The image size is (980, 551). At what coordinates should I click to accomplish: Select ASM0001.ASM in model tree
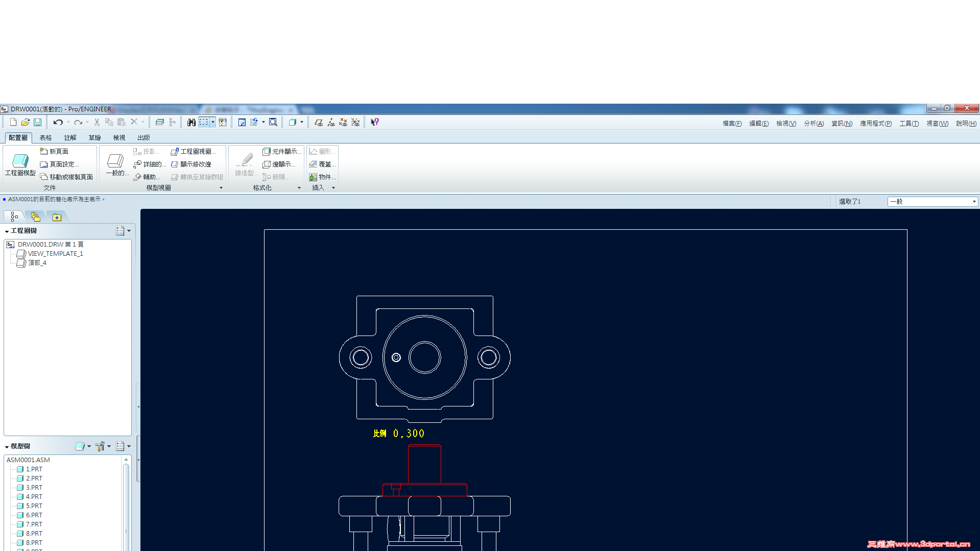28,460
